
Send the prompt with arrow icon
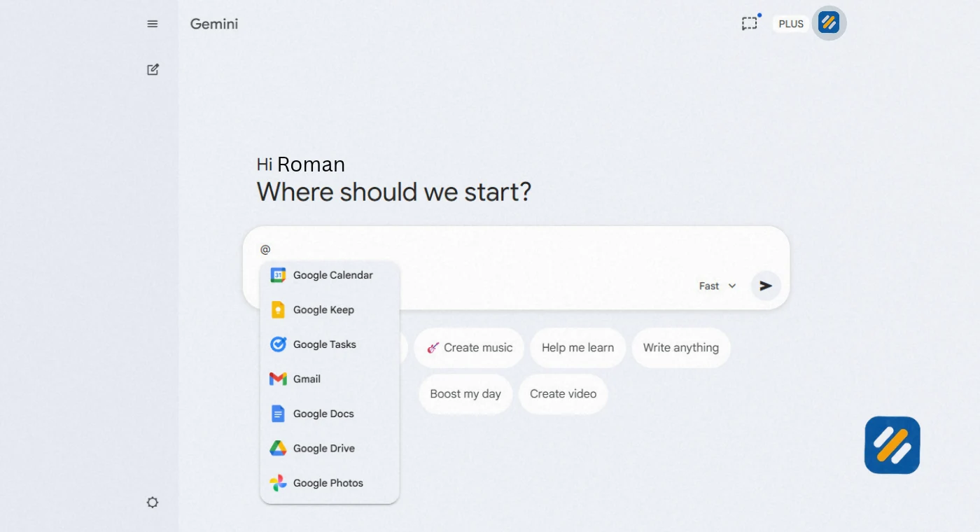(766, 286)
